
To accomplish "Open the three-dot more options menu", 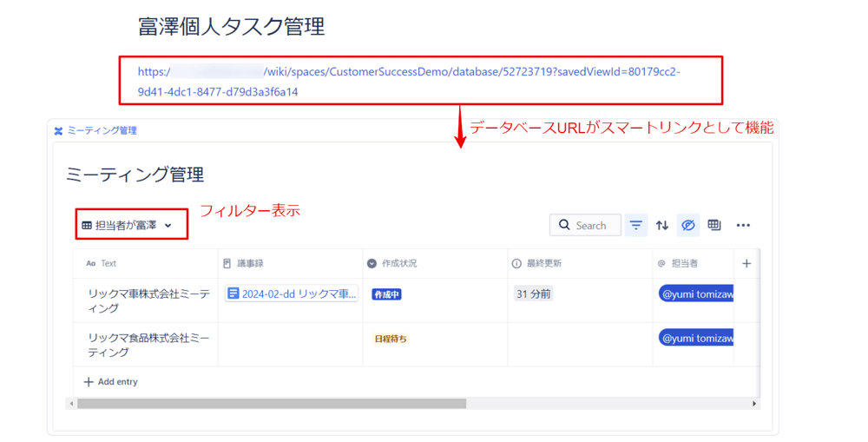I will [743, 225].
